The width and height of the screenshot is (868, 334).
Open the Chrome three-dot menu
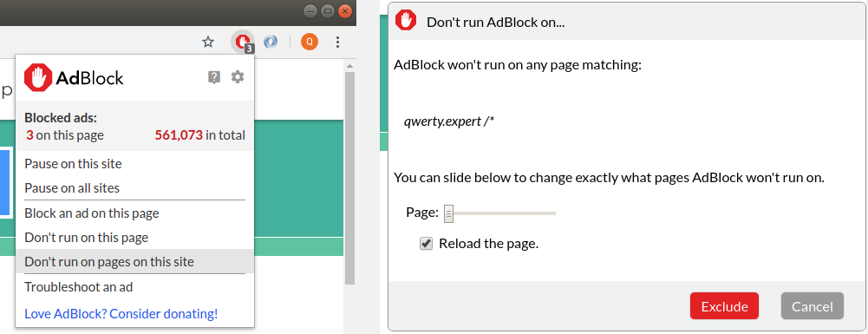[x=337, y=42]
